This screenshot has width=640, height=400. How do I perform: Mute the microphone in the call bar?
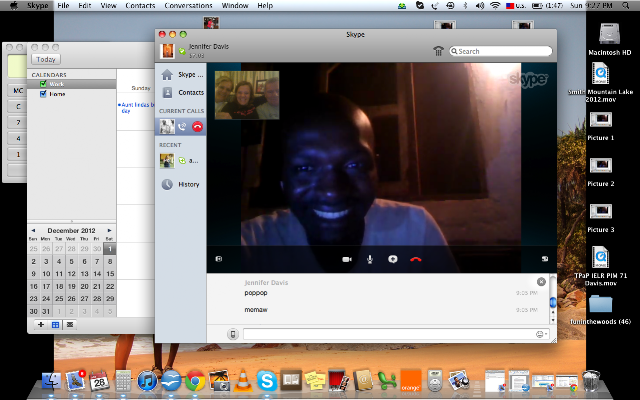click(370, 259)
